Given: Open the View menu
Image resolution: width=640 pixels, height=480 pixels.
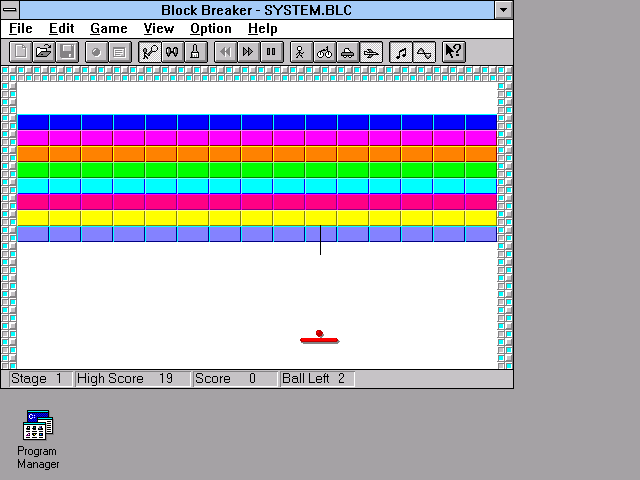Looking at the screenshot, I should [158, 29].
